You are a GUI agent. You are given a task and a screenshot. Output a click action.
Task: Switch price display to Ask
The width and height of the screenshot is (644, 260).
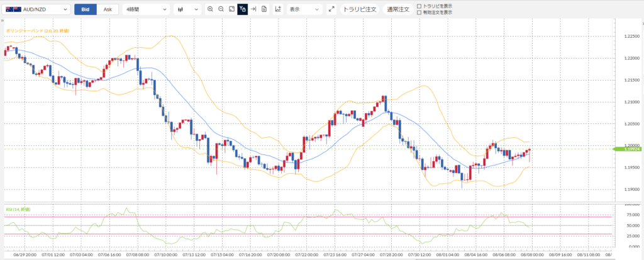click(x=108, y=9)
